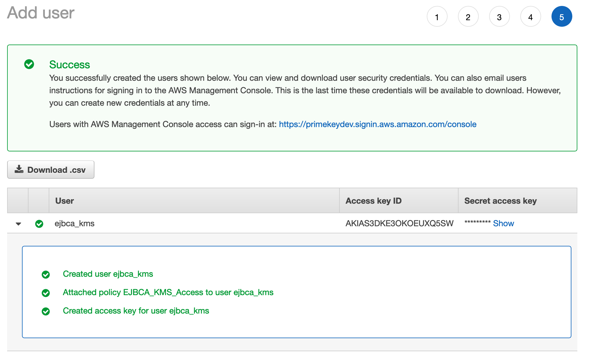Collapse the ejbca_kms user row details

(18, 224)
